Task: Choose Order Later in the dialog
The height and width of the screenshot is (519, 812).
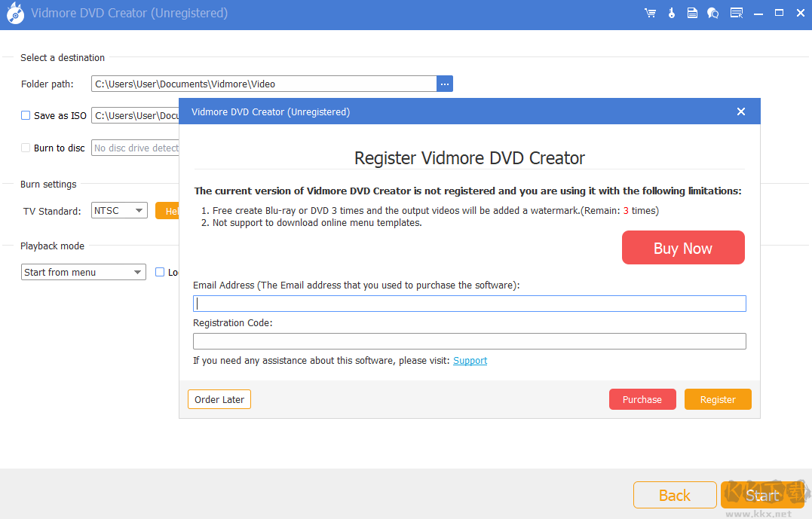Action: [219, 399]
